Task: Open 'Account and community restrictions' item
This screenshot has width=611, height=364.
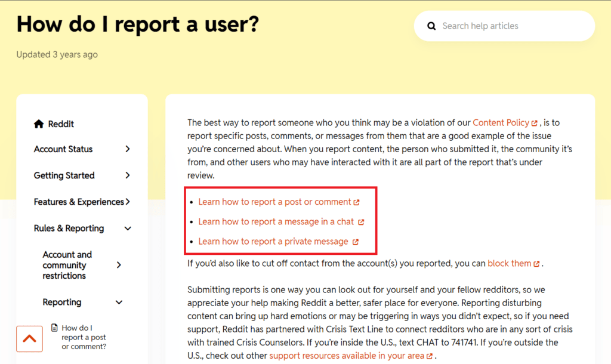Action: click(x=67, y=265)
